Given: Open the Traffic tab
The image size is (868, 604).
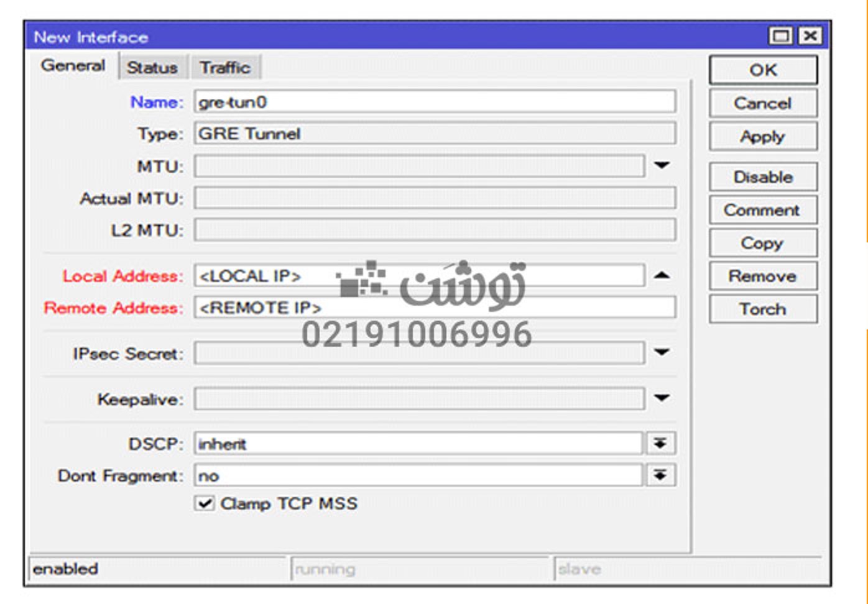Looking at the screenshot, I should pyautogui.click(x=225, y=68).
